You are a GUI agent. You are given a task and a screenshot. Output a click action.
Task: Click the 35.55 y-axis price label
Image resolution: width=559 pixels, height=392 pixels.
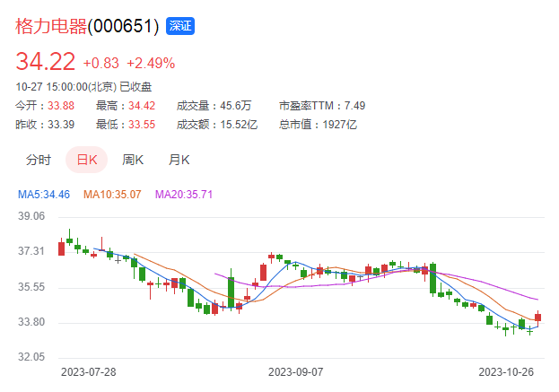pyautogui.click(x=31, y=287)
